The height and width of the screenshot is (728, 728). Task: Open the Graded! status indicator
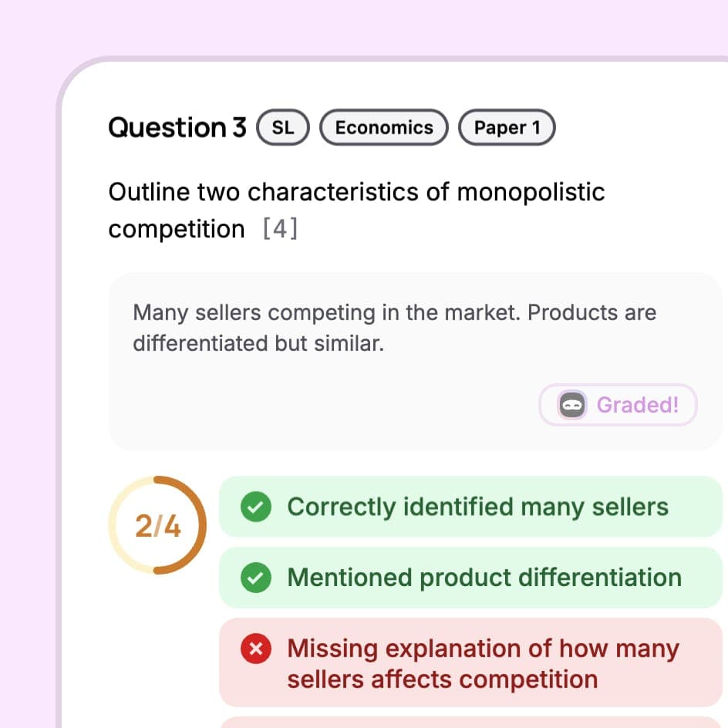pyautogui.click(x=618, y=405)
